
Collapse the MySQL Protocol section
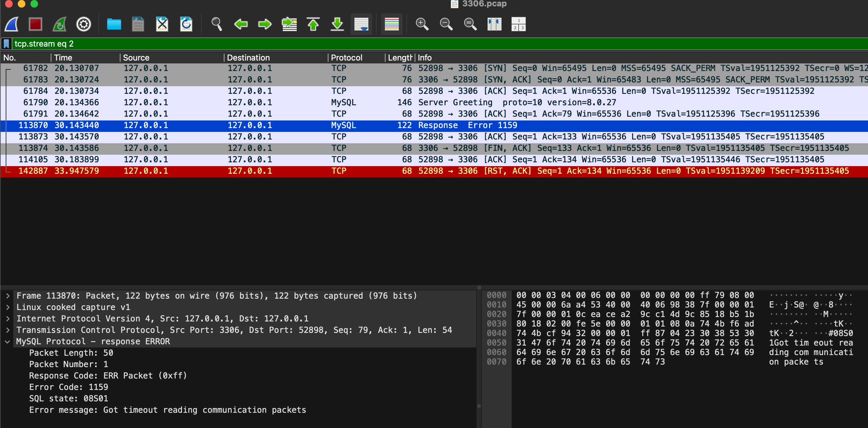pos(8,342)
